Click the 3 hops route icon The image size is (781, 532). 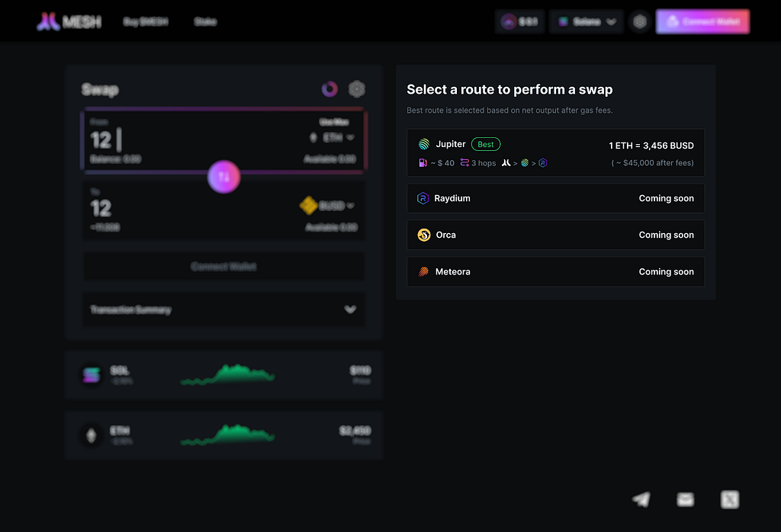[464, 163]
